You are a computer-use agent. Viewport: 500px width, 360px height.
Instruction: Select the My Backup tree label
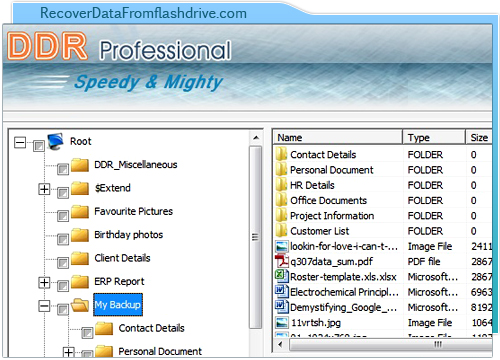tap(118, 305)
